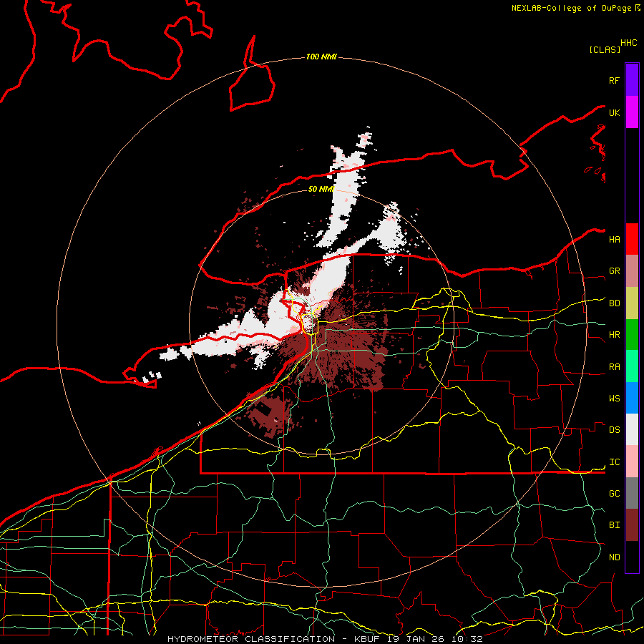This screenshot has height=644, width=644.
Task: Click the BD legend label
Action: click(x=614, y=303)
